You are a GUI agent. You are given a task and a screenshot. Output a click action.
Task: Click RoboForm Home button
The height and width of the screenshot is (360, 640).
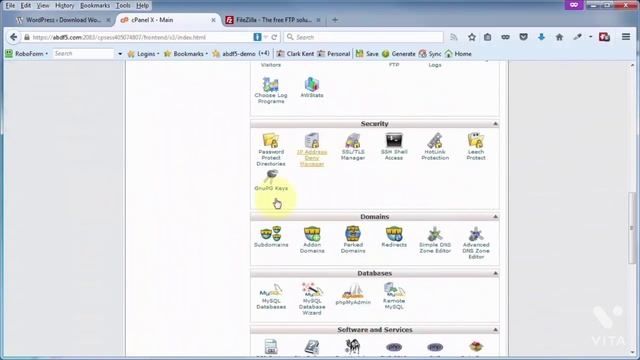tap(458, 54)
